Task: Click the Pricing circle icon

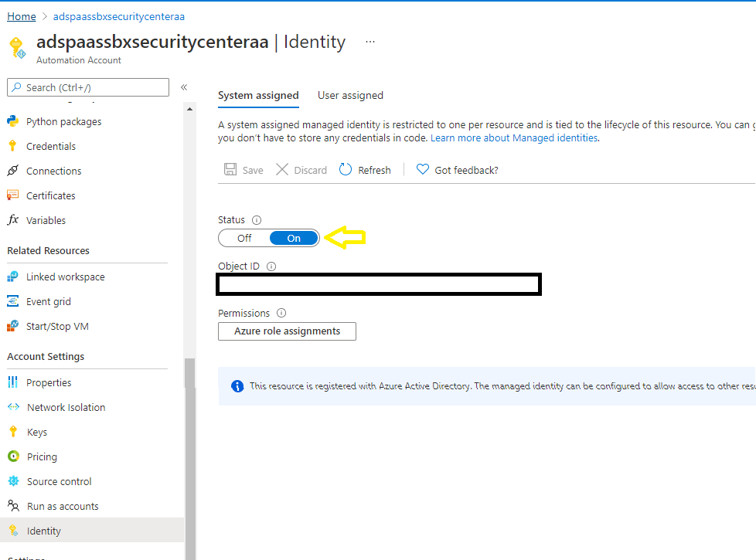Action: 13,456
